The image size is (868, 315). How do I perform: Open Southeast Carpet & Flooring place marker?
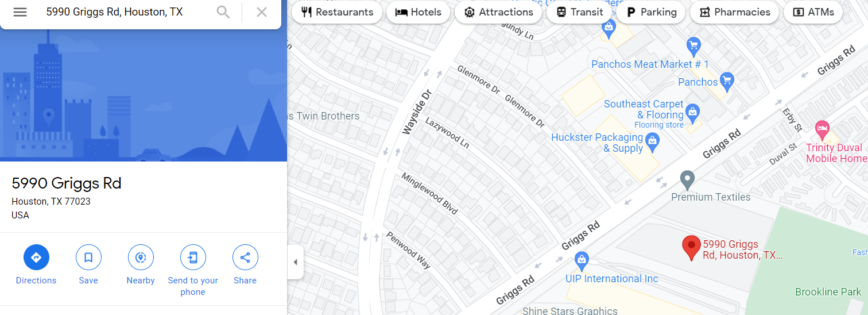693,113
